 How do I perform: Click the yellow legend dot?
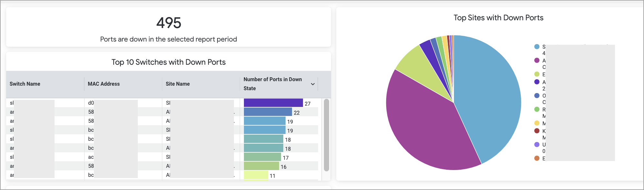pyautogui.click(x=537, y=123)
